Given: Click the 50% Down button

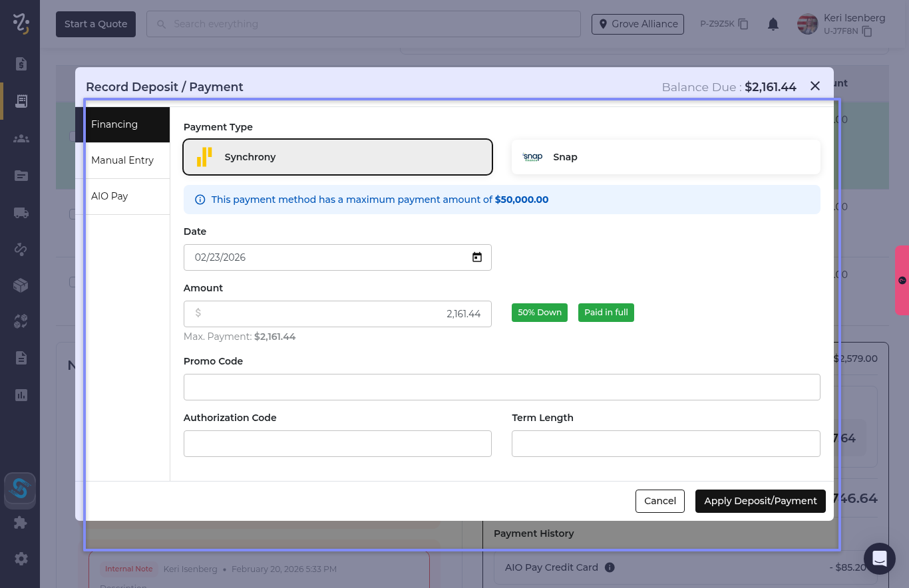Looking at the screenshot, I should click(539, 313).
